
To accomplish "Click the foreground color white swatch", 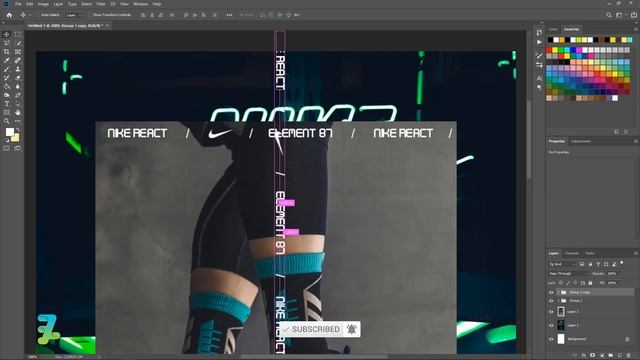I will click(9, 132).
